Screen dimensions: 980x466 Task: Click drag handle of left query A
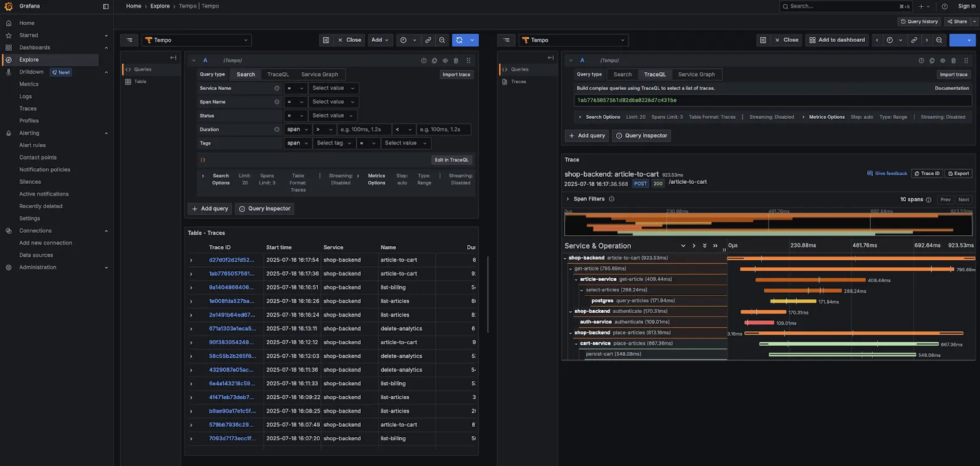tap(469, 61)
